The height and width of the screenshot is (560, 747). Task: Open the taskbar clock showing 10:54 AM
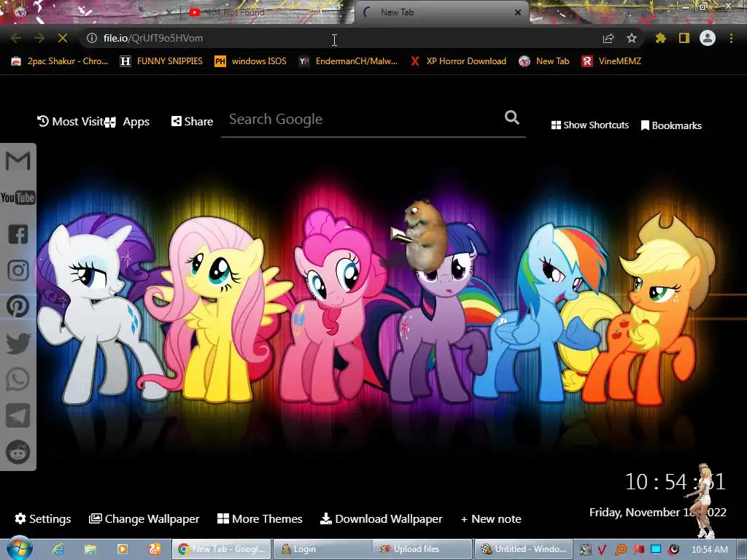pos(709,550)
